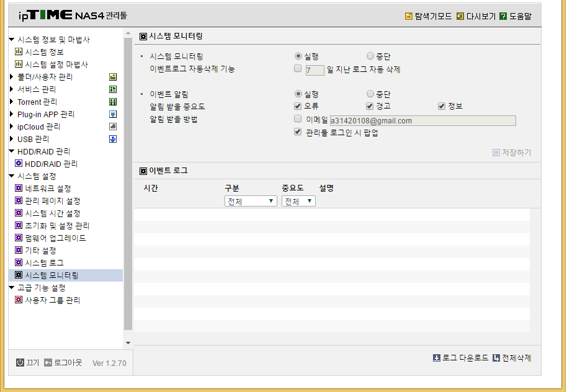
Task: Open 시스템 시간 설정 page
Action: tap(53, 213)
